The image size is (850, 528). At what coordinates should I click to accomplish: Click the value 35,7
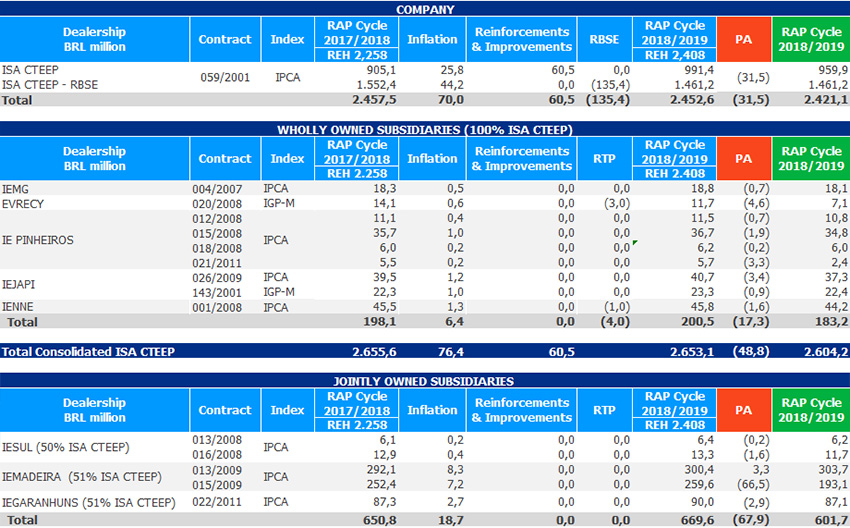384,233
